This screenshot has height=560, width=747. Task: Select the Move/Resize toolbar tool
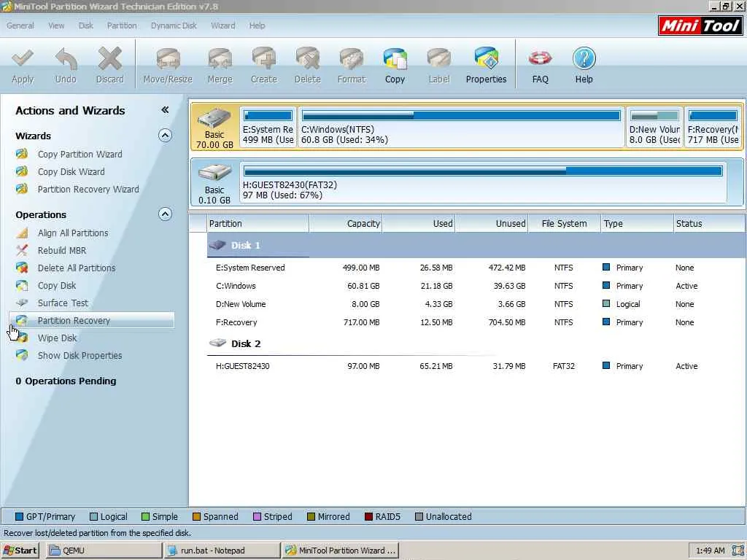click(x=168, y=66)
